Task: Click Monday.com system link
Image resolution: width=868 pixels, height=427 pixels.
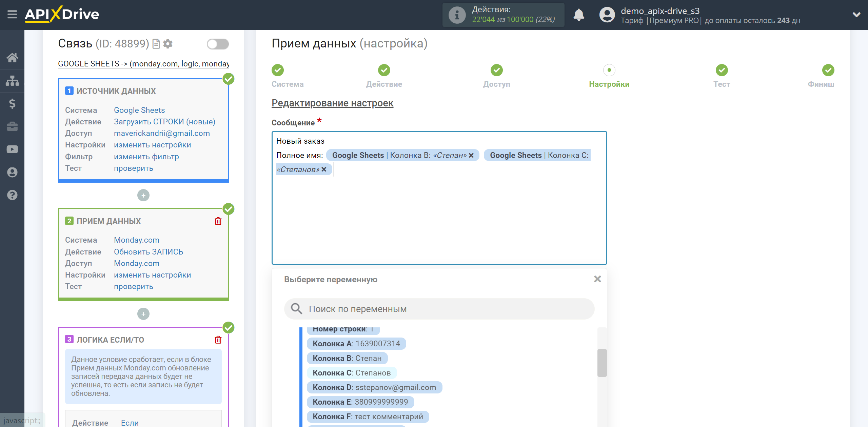Action: click(137, 240)
